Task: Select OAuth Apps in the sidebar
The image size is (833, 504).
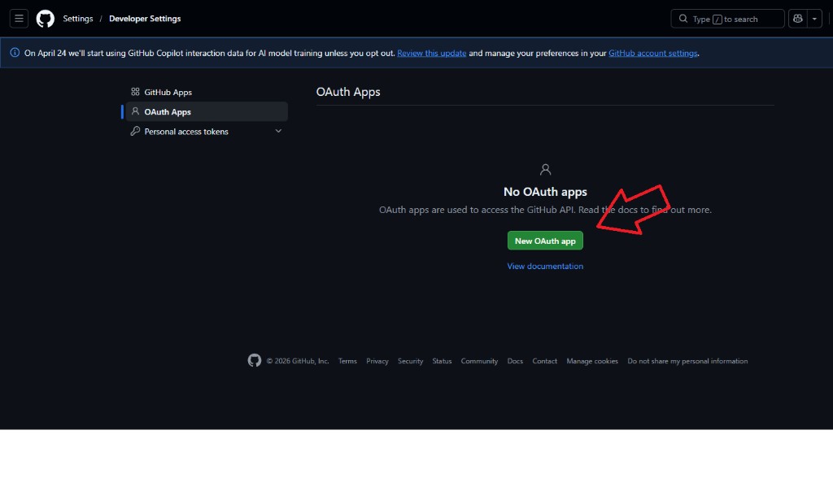Action: point(207,111)
